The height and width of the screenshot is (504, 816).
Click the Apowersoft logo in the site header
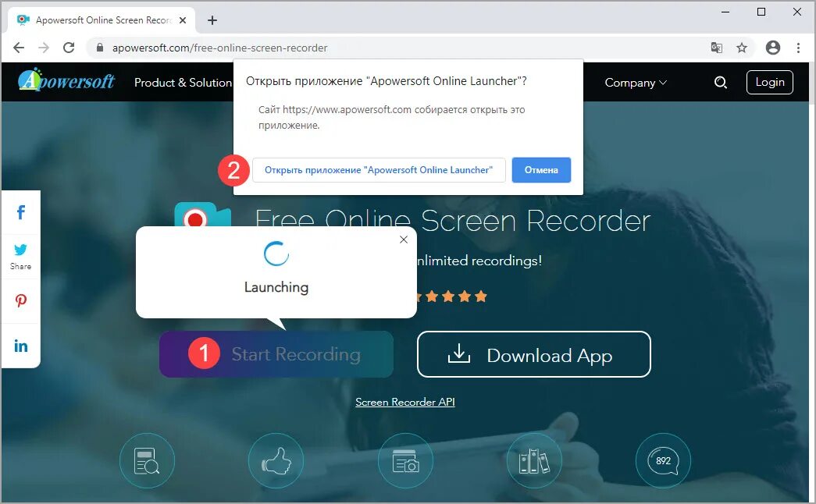tap(66, 80)
